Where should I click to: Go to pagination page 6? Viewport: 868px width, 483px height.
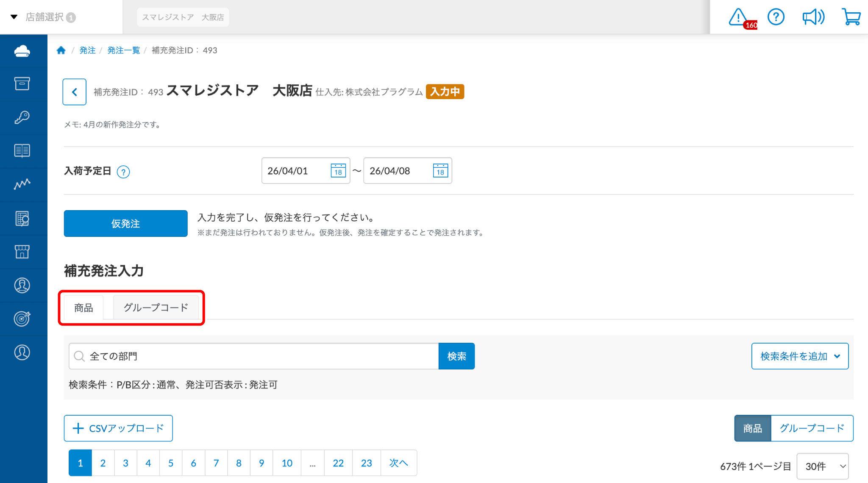194,463
